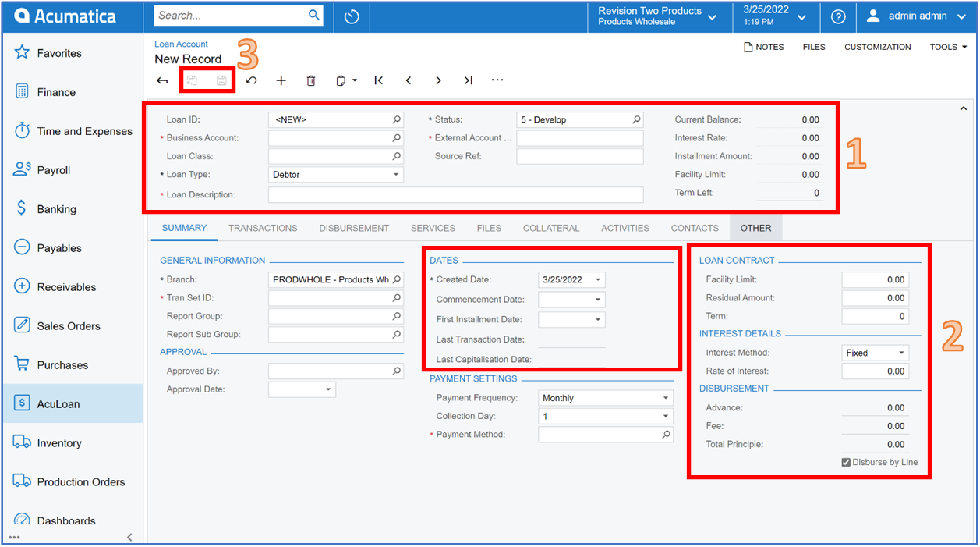Go to the last record

(468, 80)
